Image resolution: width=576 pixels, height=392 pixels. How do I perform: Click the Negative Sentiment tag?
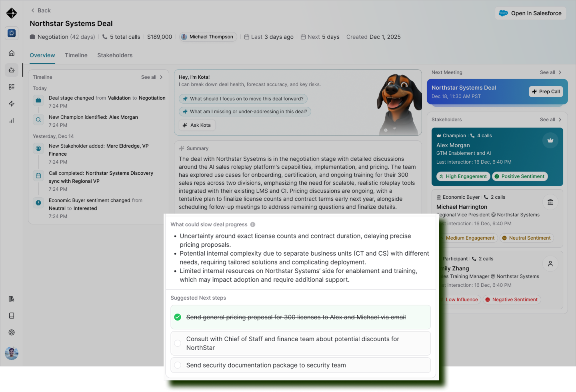(512, 300)
